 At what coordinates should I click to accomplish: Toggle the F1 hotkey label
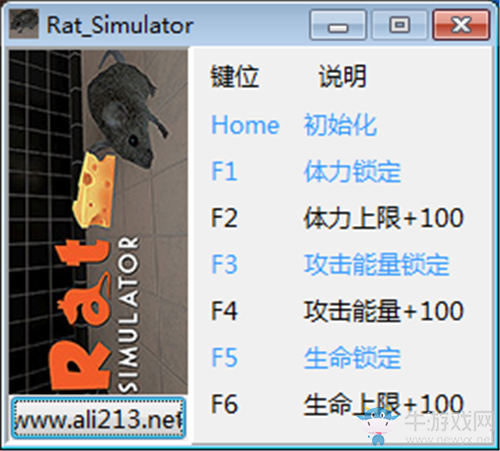224,171
